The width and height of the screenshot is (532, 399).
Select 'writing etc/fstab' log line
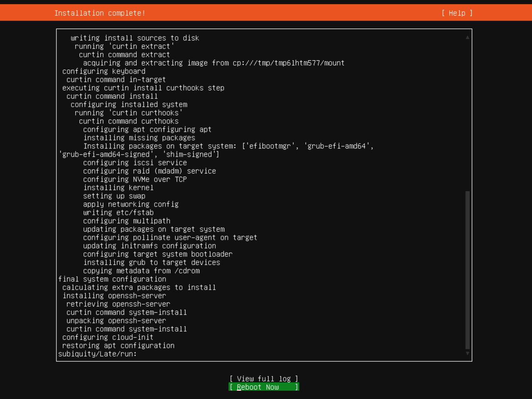tap(118, 212)
